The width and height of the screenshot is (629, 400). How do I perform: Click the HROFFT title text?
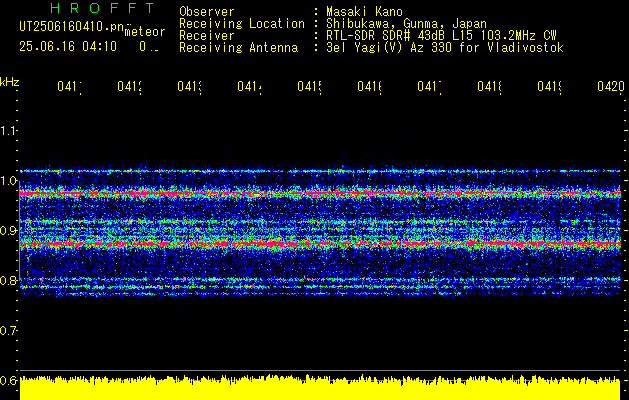(103, 8)
